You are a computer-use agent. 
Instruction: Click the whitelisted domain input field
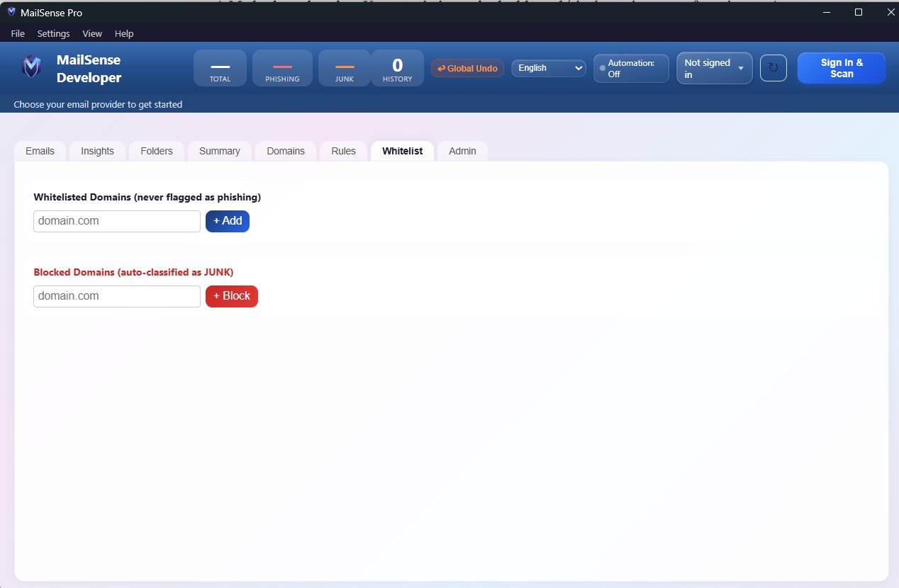(x=117, y=221)
